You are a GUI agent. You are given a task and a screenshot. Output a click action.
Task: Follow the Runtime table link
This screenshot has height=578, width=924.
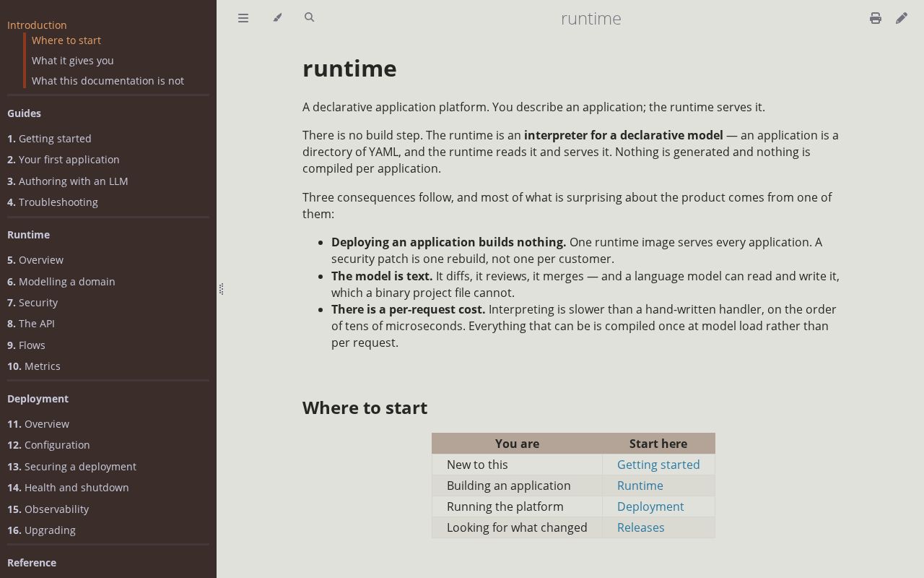point(640,486)
